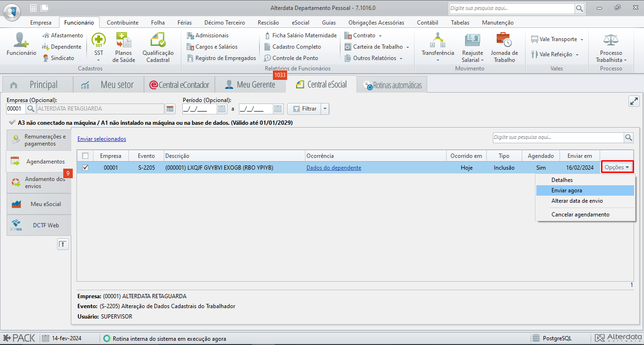Open Cadastro Completo report
Viewport: 644px width, 345px height.
click(292, 47)
